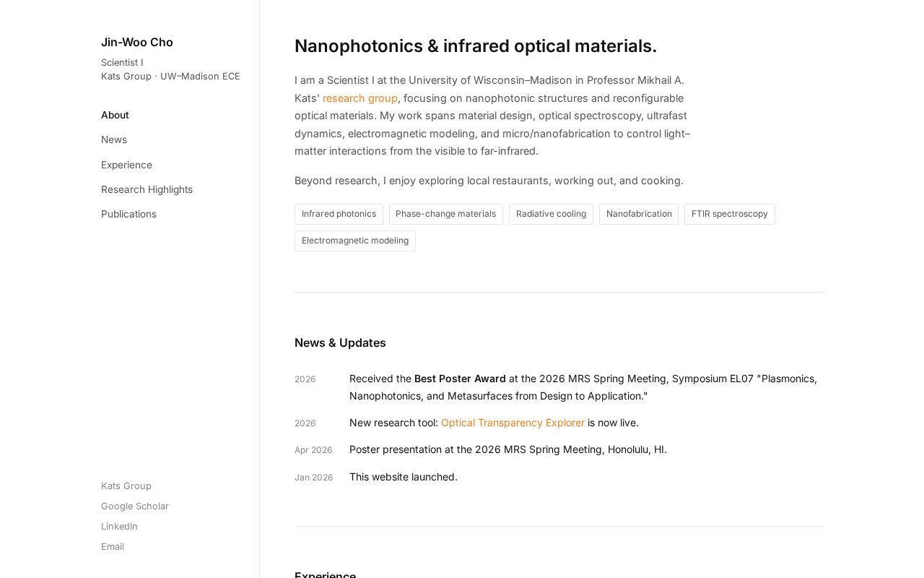Click the Email link in sidebar
Image resolution: width=924 pixels, height=578 pixels.
(113, 546)
